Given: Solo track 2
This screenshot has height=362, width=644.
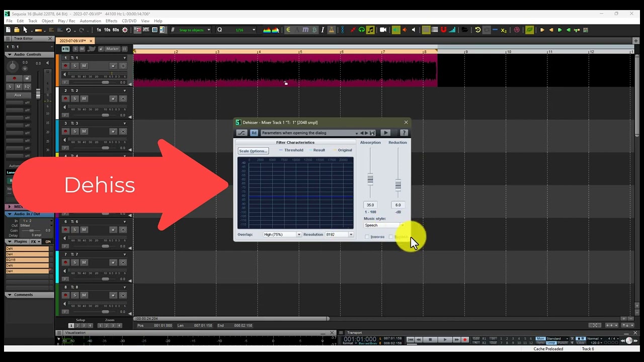Looking at the screenshot, I should click(75, 99).
